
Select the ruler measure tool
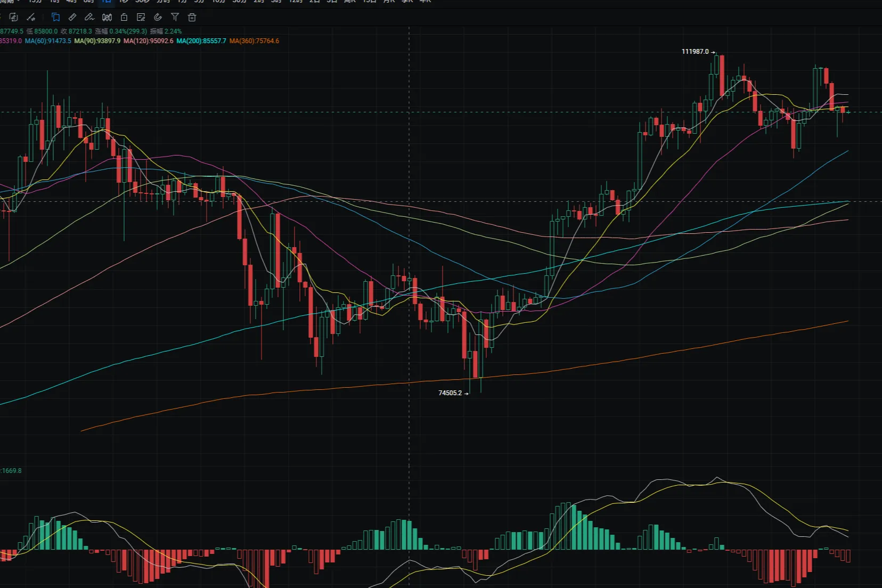(72, 17)
